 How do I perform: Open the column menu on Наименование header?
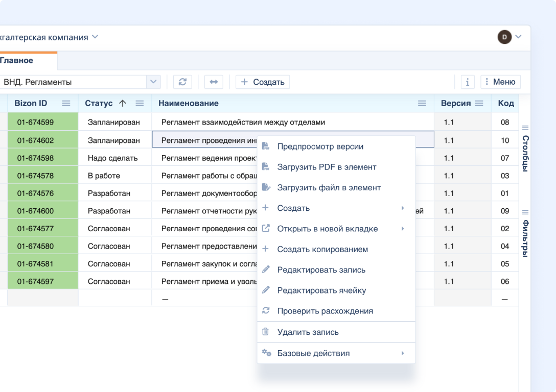click(x=422, y=103)
